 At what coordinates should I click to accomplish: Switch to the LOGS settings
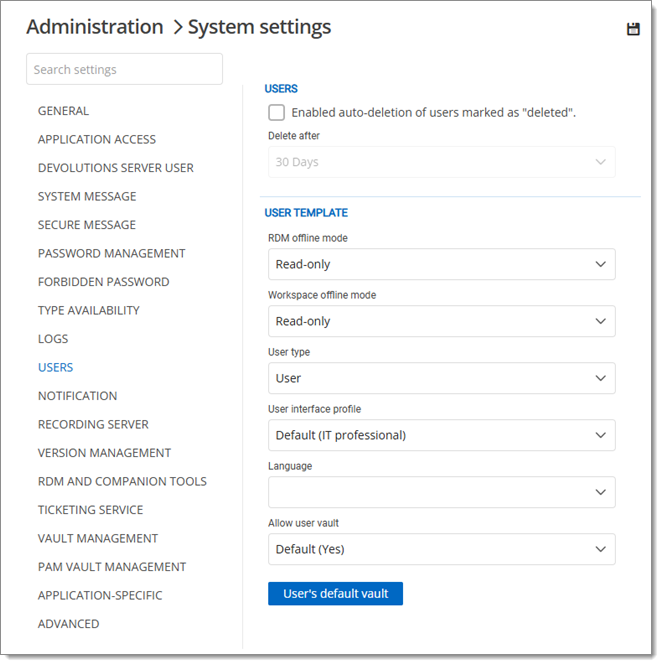coord(53,339)
